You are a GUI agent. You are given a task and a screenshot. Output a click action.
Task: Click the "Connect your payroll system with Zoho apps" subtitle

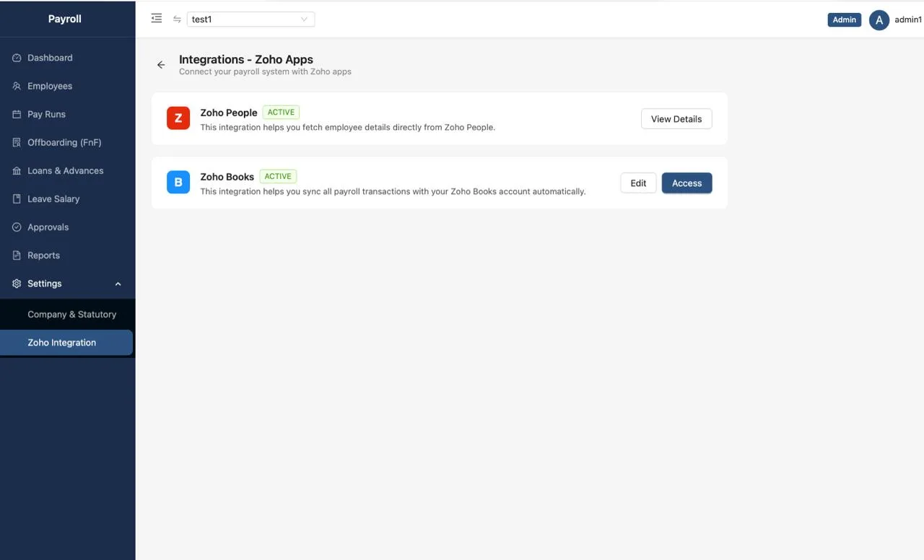(265, 72)
